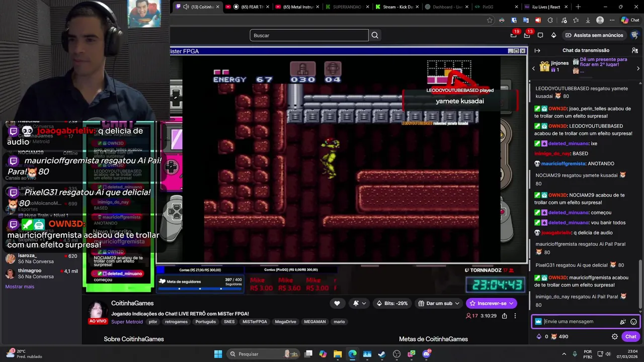
Task: Open the CoitinhaGames channel name link
Action: (x=132, y=303)
